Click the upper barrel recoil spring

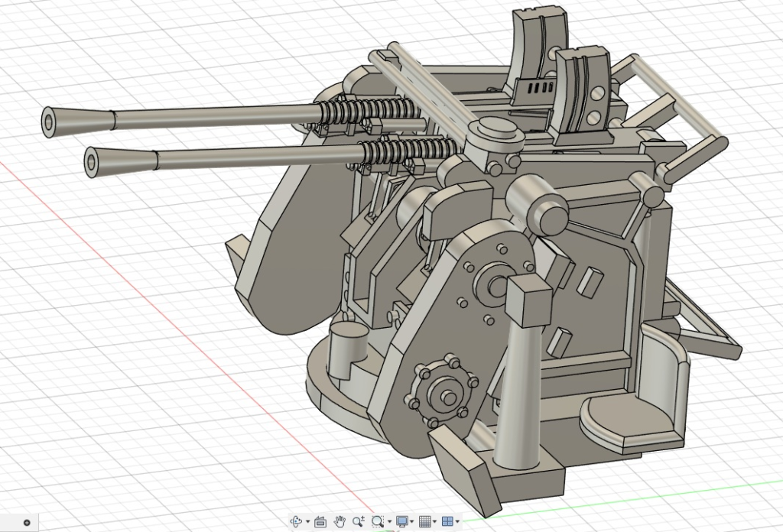[346, 112]
